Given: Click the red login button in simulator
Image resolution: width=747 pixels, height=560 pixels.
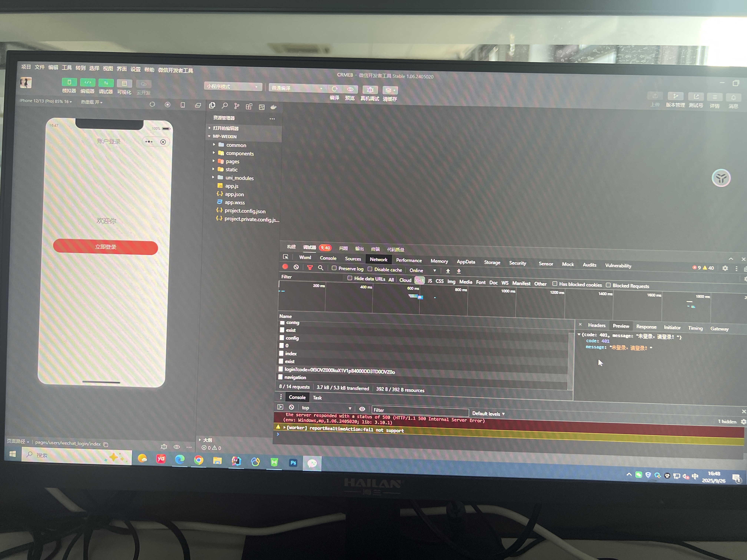Looking at the screenshot, I should tap(105, 247).
